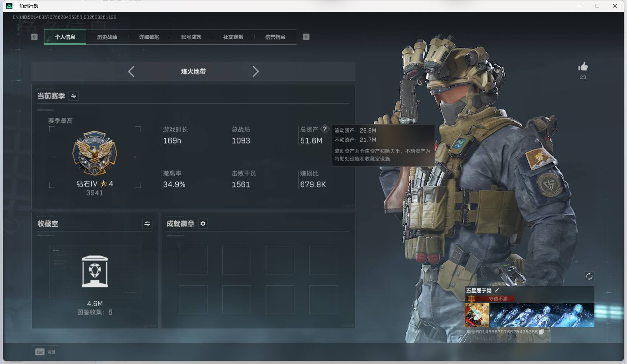Click the rotate character model icon
Screen dimensions: 627x364
[x=589, y=276]
